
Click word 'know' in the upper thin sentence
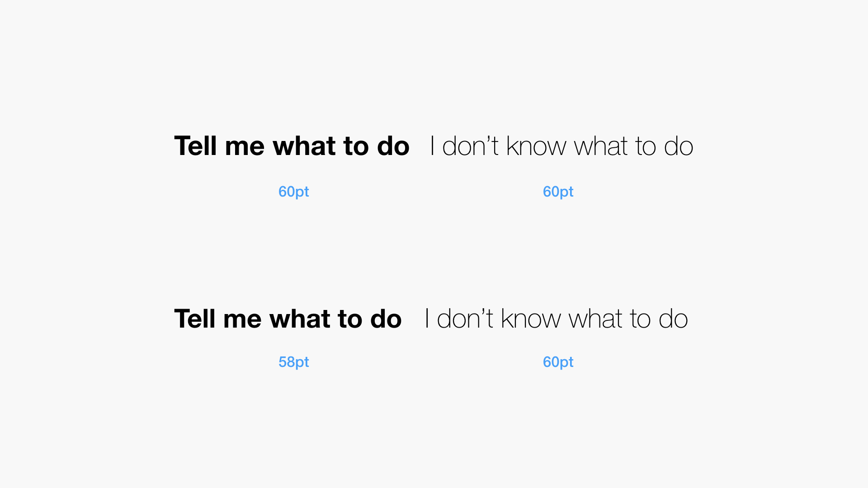(x=536, y=146)
